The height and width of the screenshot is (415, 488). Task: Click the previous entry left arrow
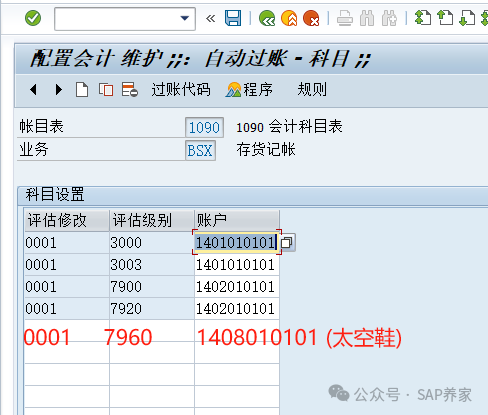(33, 89)
